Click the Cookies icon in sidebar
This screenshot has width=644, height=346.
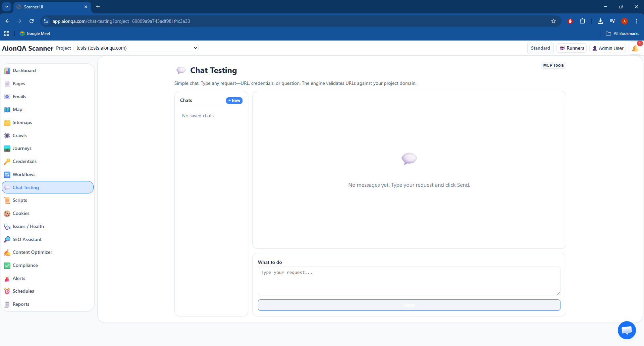click(x=7, y=214)
